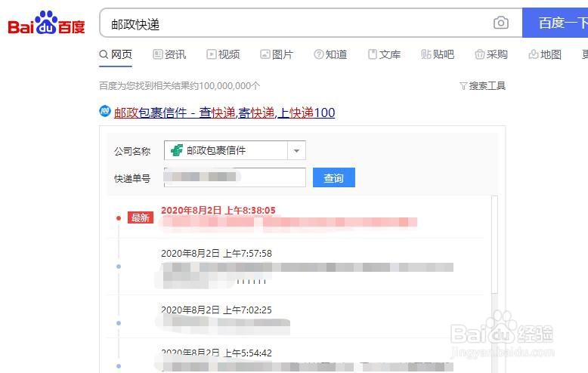
Task: Click the 最新 red tag
Action: (141, 217)
